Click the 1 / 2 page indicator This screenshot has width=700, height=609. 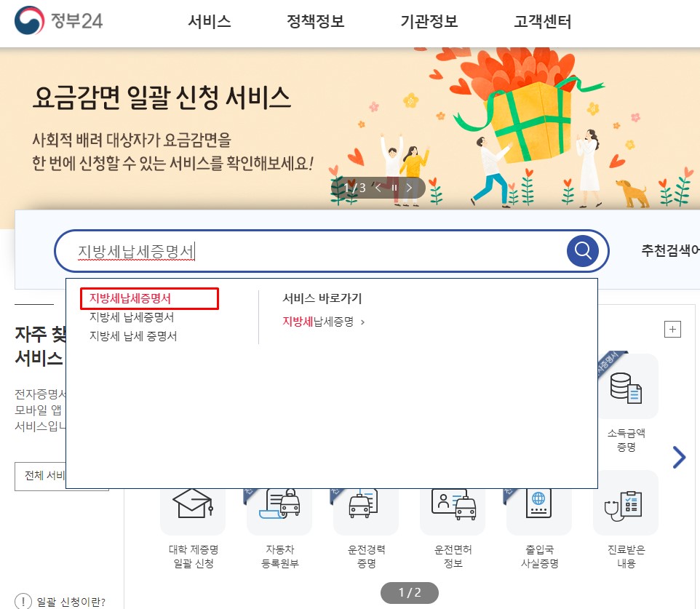point(410,592)
